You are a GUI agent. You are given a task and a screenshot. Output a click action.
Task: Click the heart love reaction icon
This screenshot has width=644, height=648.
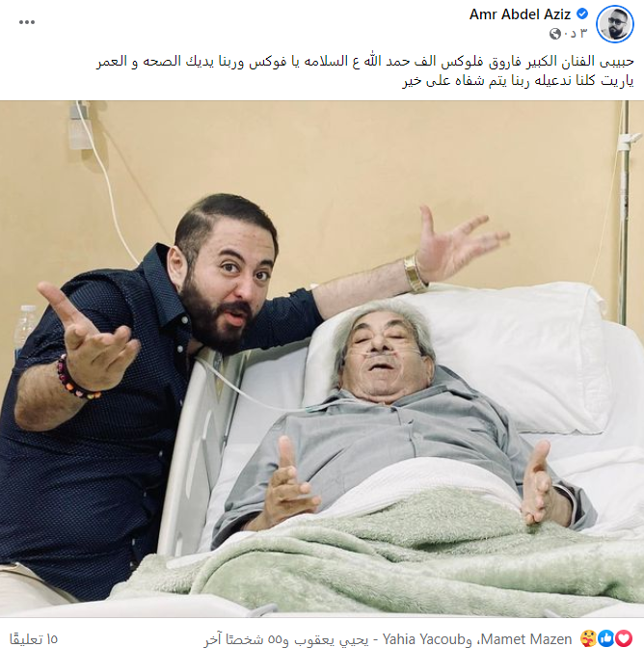(x=624, y=638)
